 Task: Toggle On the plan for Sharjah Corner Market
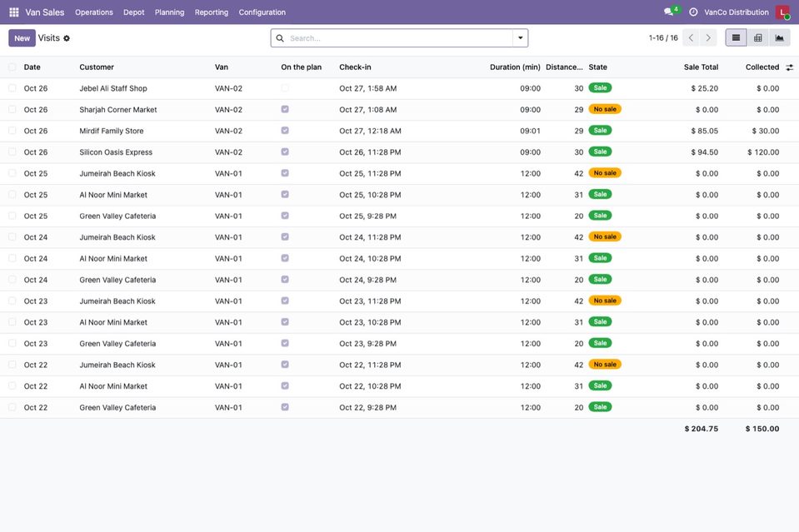click(x=285, y=109)
